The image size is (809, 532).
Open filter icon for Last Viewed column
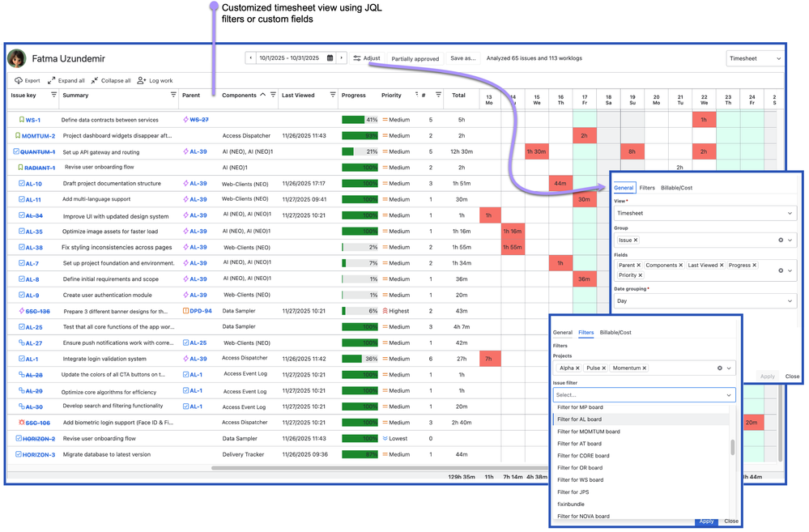(333, 95)
